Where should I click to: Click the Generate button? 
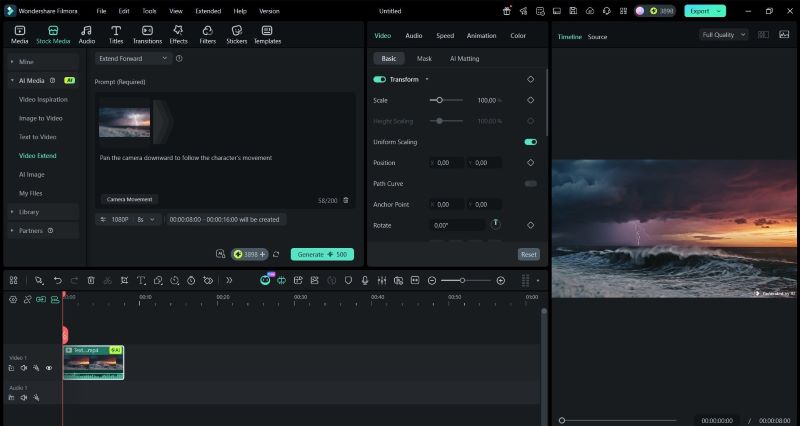pos(322,254)
